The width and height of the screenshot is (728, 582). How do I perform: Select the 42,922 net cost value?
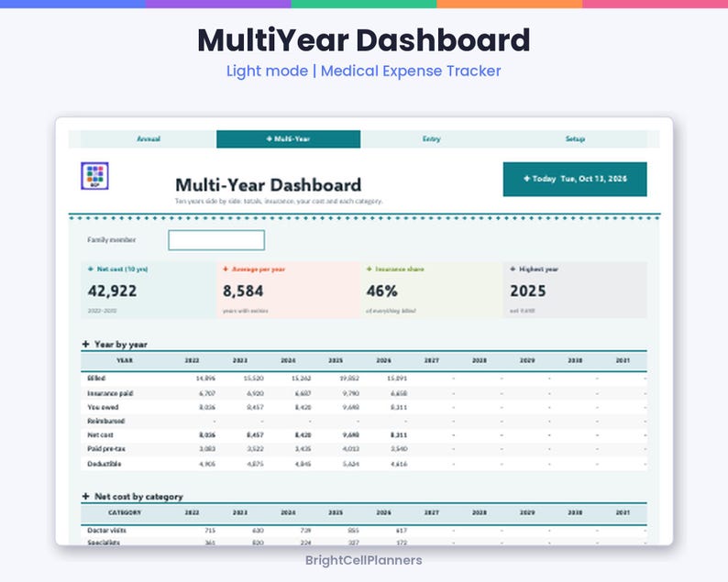pos(113,291)
